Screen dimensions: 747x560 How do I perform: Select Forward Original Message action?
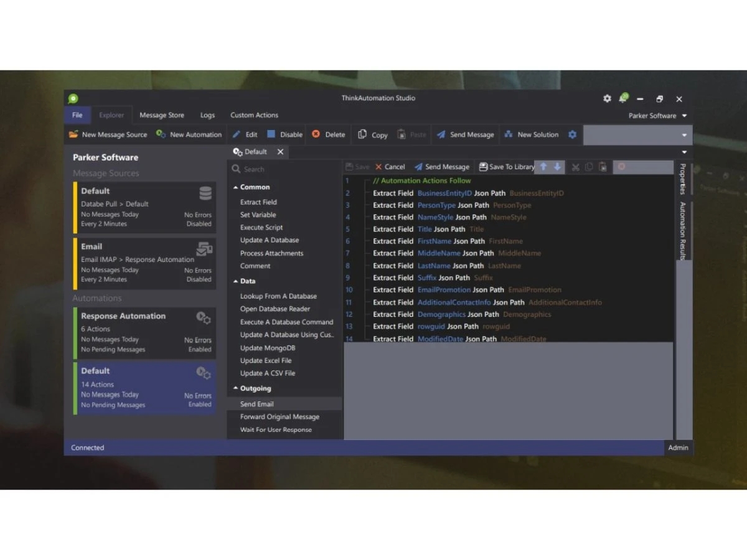280,417
